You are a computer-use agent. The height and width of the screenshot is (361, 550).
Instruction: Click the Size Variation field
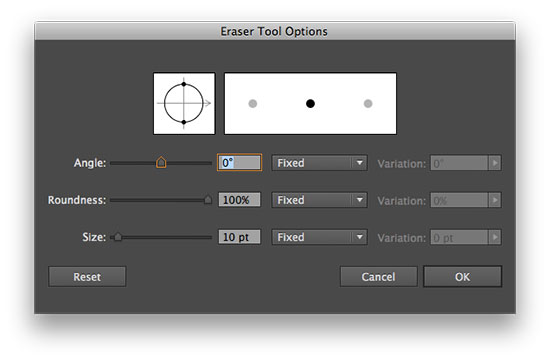coord(460,237)
